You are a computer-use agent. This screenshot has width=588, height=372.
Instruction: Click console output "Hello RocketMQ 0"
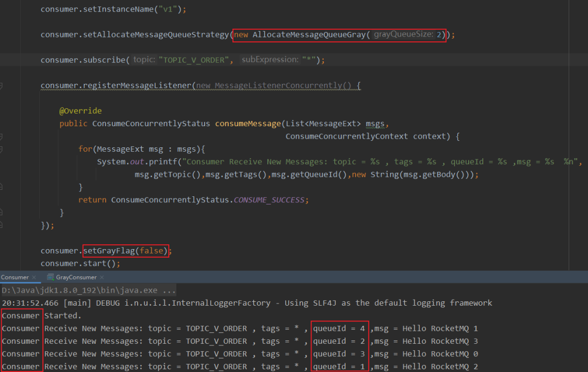click(440, 354)
